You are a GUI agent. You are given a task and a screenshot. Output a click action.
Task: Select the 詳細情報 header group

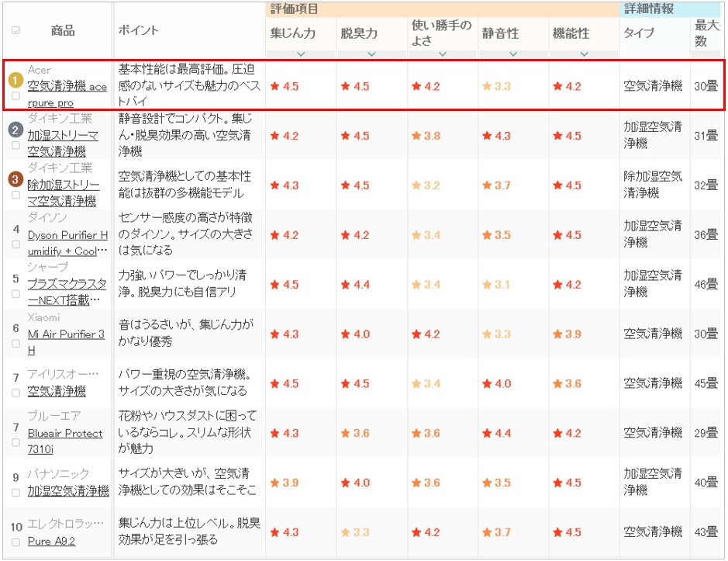[649, 9]
